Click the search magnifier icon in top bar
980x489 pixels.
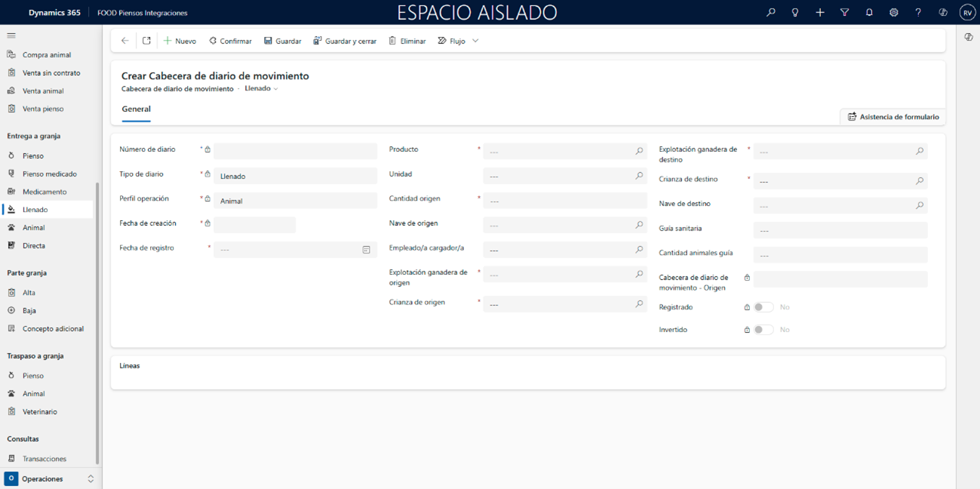(770, 13)
